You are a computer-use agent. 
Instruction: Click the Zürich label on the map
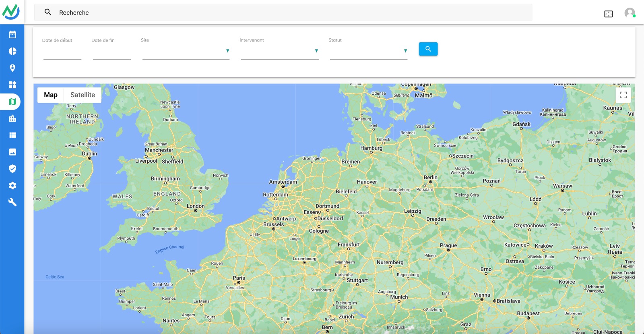point(346,317)
